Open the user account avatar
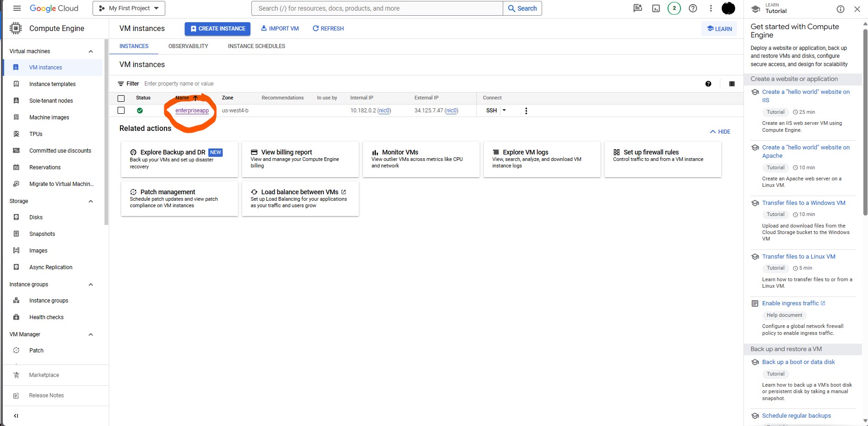 [728, 8]
